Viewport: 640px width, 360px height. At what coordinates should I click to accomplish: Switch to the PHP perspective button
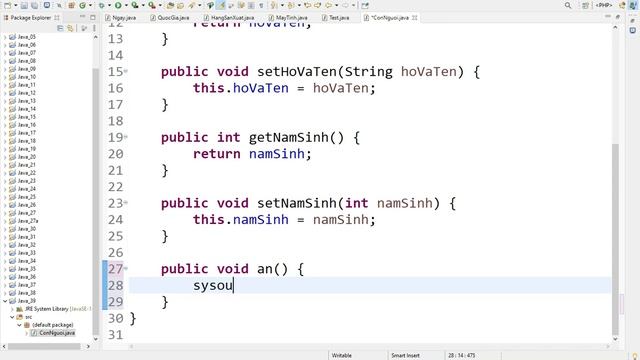[604, 5]
